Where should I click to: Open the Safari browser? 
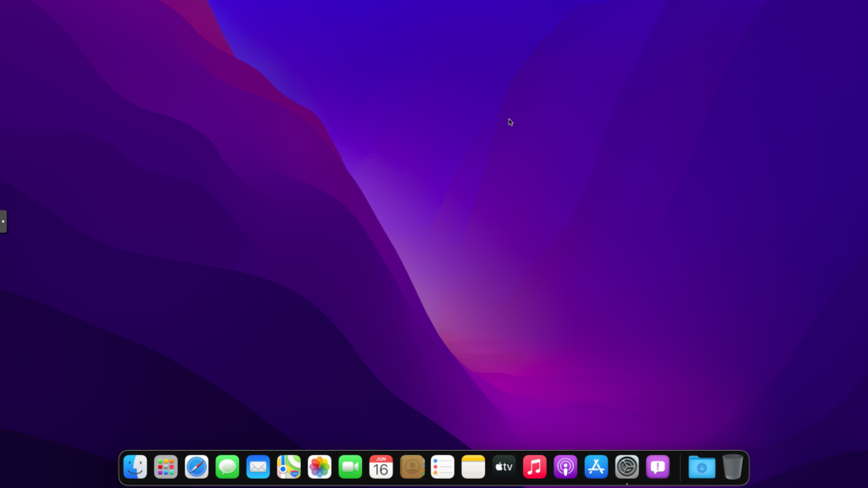[x=197, y=467]
